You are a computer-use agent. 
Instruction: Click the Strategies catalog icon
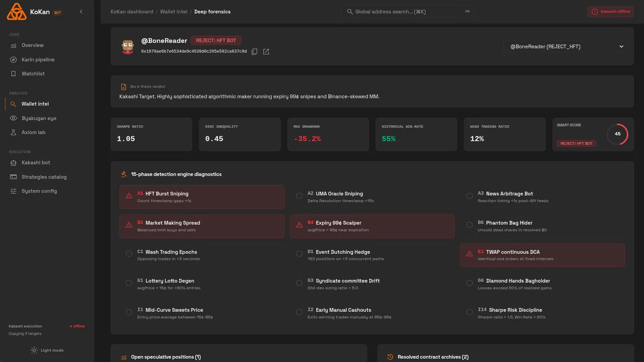coord(13,177)
